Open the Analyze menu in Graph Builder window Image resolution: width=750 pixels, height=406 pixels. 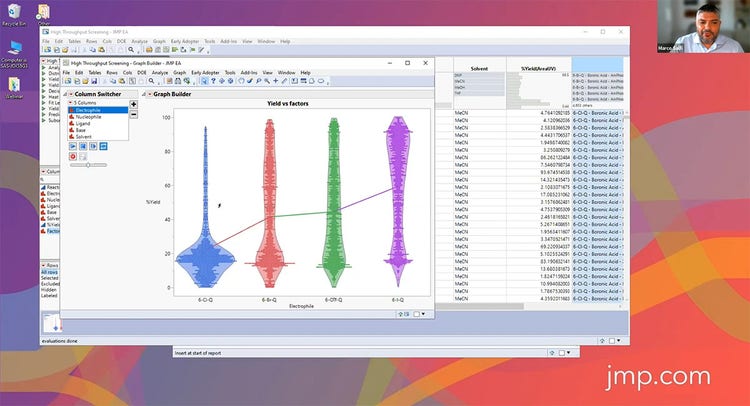pos(160,73)
